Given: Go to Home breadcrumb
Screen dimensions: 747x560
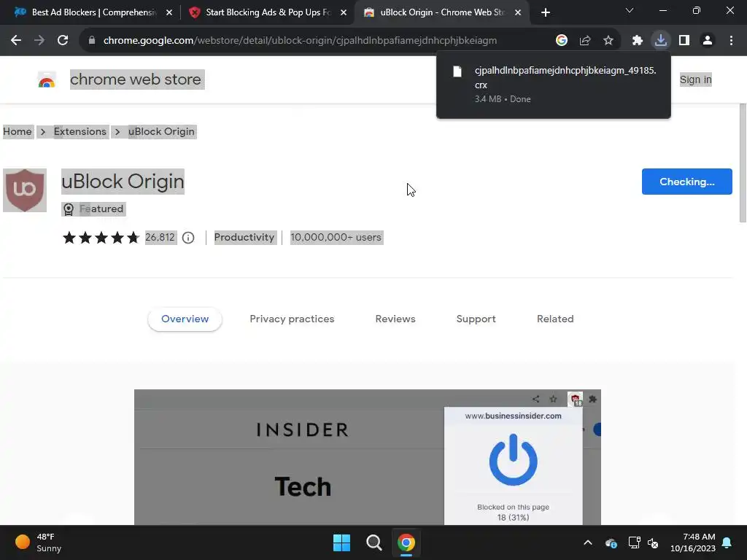Looking at the screenshot, I should [18, 131].
